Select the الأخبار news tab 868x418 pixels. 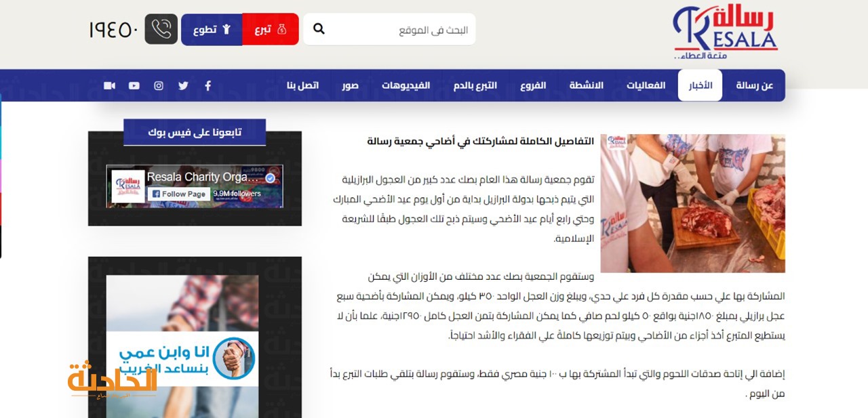click(700, 85)
